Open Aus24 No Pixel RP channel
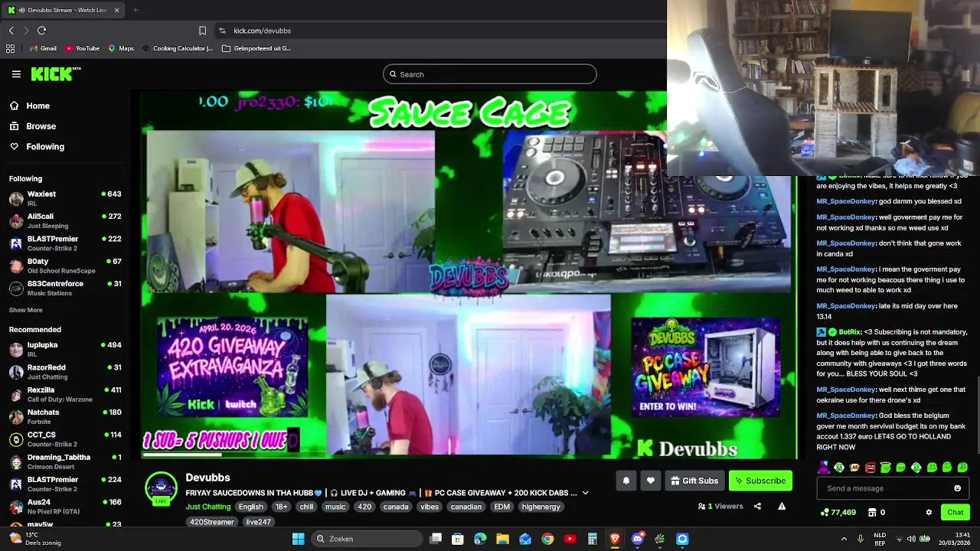 click(x=65, y=506)
